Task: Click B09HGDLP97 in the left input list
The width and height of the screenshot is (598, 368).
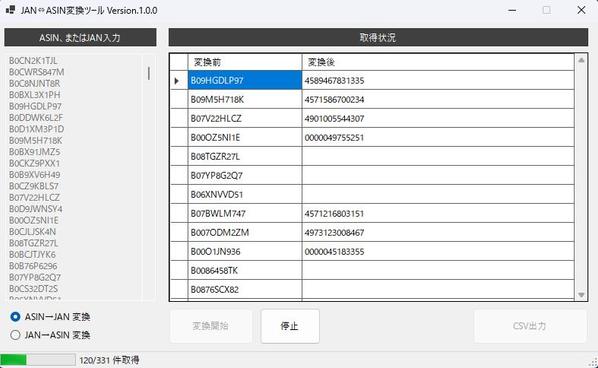Action: point(35,106)
